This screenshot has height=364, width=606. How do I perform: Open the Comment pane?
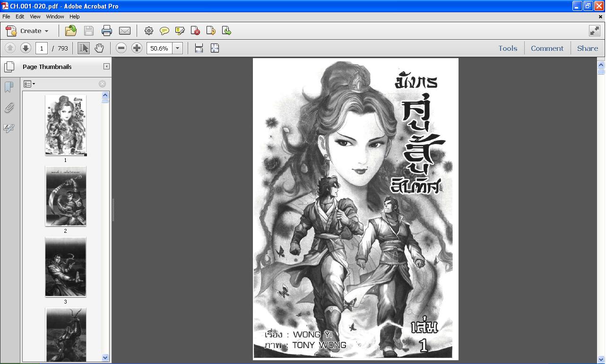[x=547, y=48]
